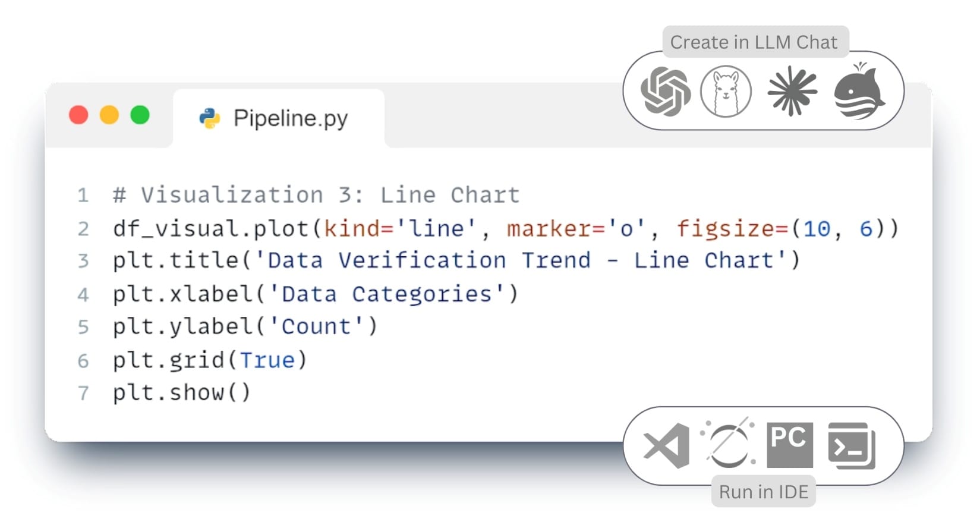The width and height of the screenshot is (980, 528).
Task: Click the Run in IDE label
Action: tap(764, 492)
